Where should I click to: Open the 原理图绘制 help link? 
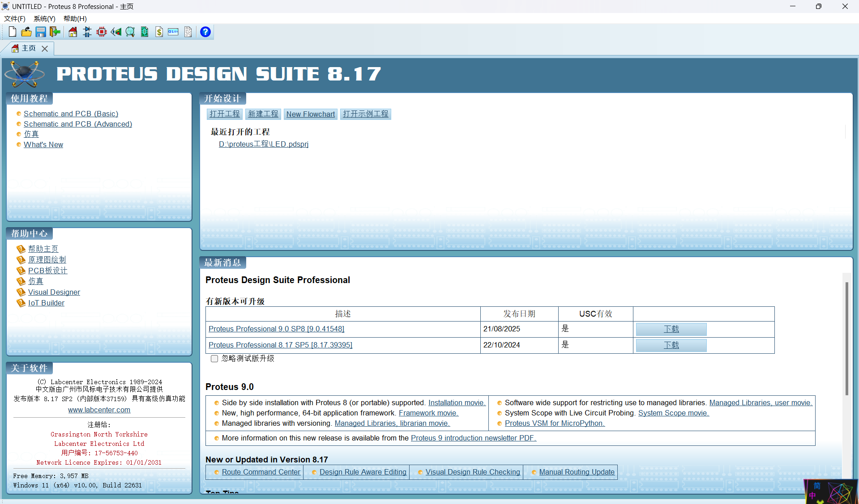pyautogui.click(x=47, y=259)
